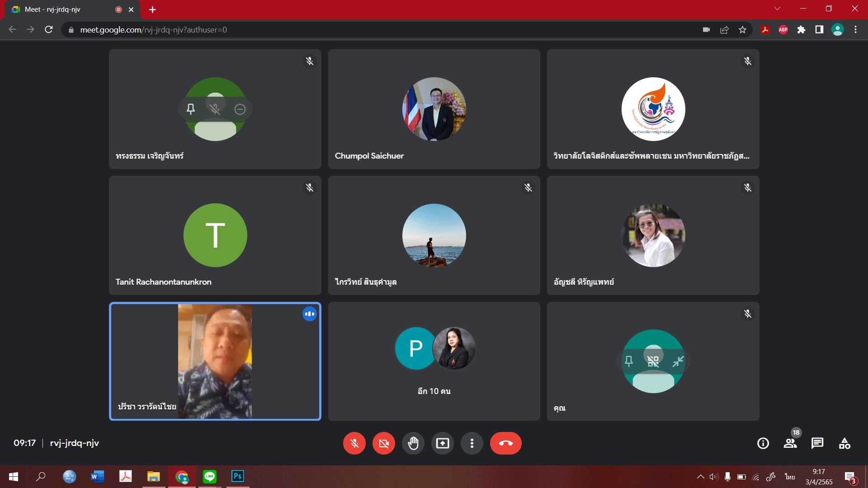Image resolution: width=868 pixels, height=488 pixels.
Task: Pin the ทรงธรรม เจริญจันทร์ tile
Action: tap(191, 109)
